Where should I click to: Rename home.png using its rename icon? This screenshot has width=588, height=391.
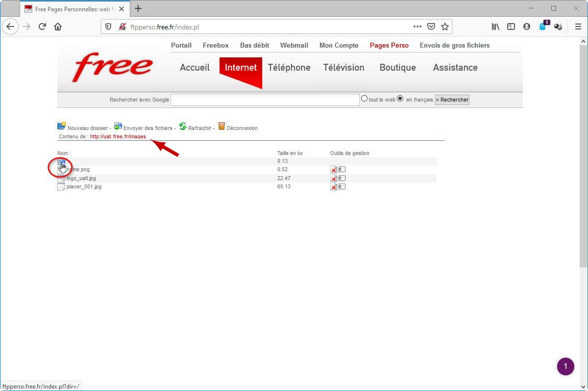tap(342, 169)
